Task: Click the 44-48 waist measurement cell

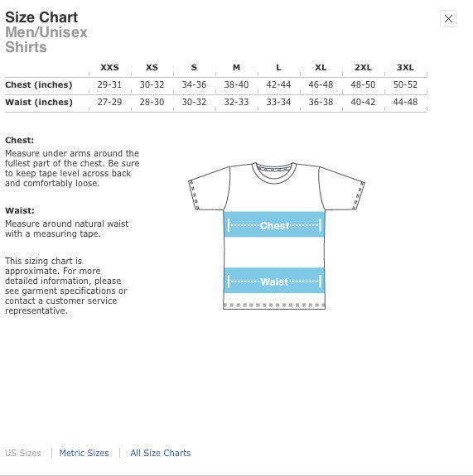Action: (x=405, y=102)
